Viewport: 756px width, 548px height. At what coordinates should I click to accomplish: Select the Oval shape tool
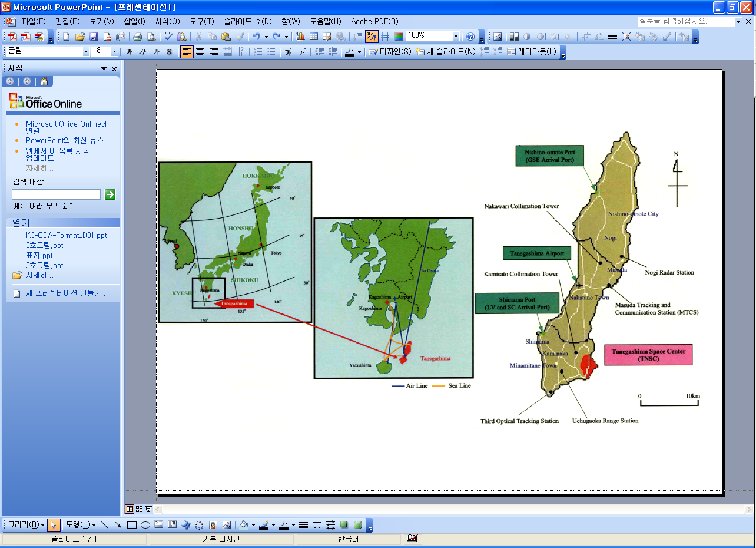(x=145, y=525)
